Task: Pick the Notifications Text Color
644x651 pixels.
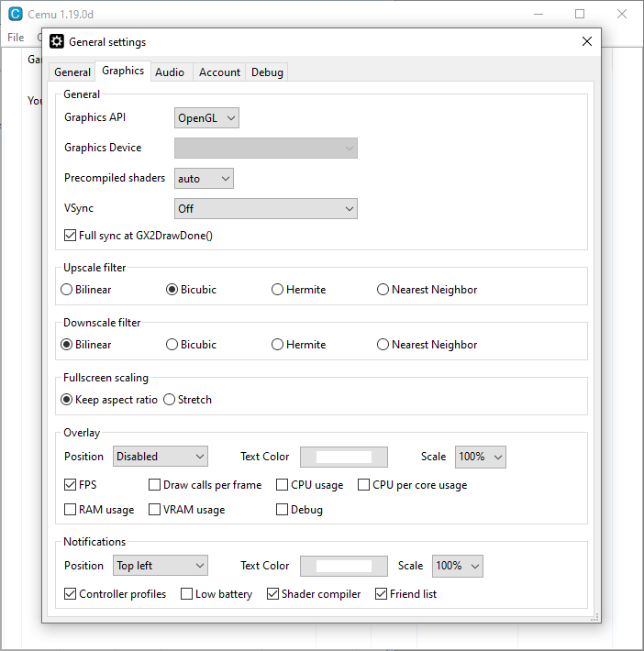Action: pos(344,567)
